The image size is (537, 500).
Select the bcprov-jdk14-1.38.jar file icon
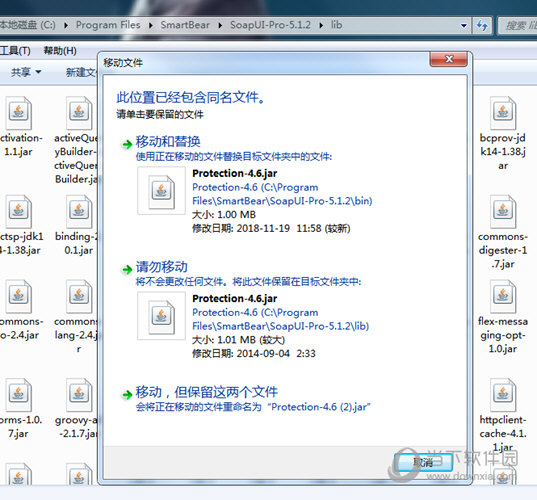point(503,113)
